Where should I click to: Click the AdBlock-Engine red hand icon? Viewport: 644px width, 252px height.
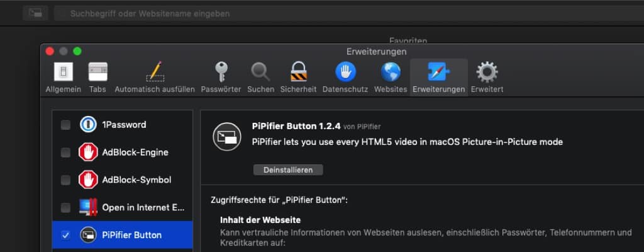pyautogui.click(x=88, y=152)
